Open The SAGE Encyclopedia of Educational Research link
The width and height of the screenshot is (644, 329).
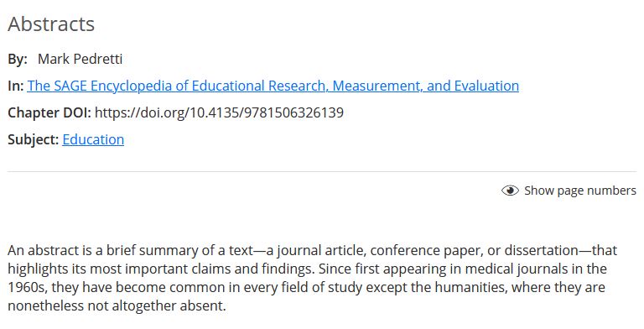(273, 86)
